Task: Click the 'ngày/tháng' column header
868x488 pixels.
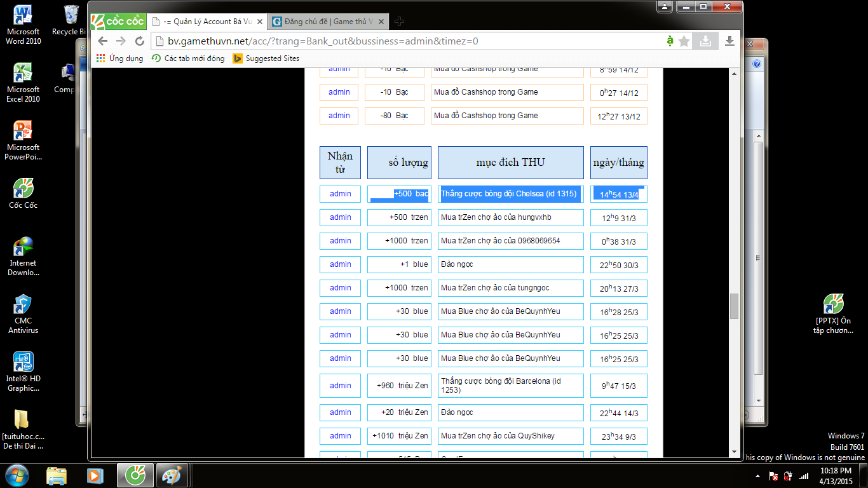Action: pos(618,163)
